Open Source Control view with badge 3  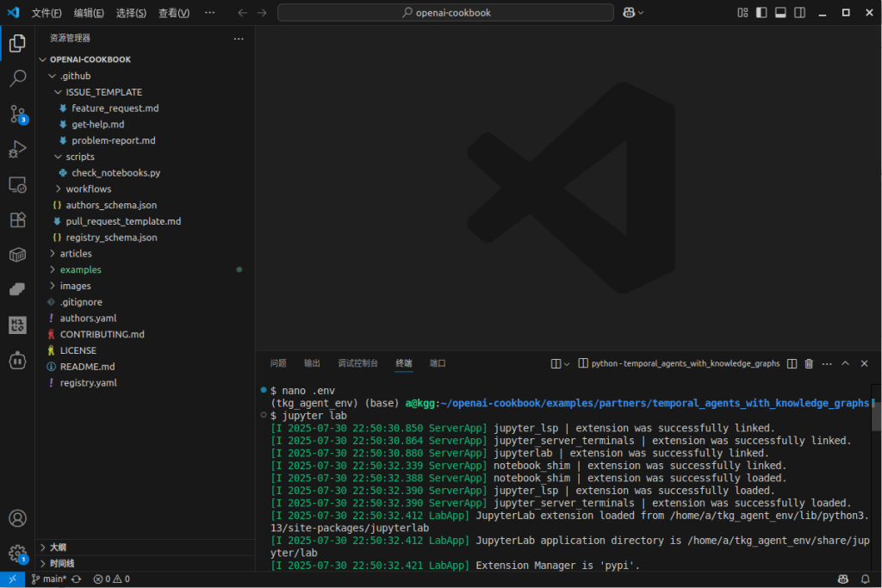[17, 115]
